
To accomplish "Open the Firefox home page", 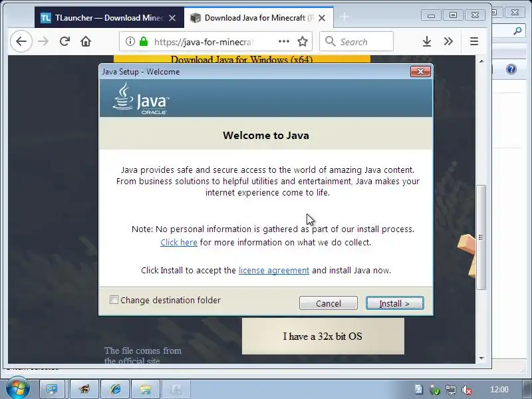I will click(86, 41).
